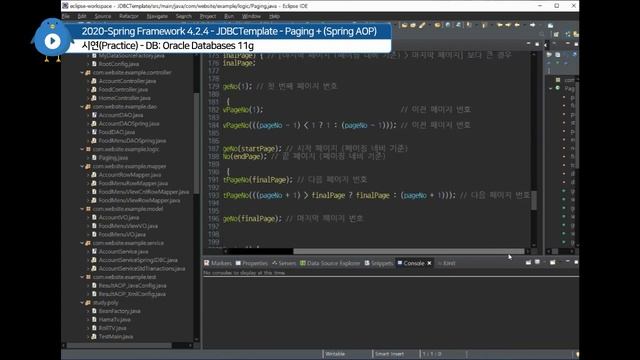Minimize the editor area
Viewport: 640px width, 360px height.
coord(528,44)
